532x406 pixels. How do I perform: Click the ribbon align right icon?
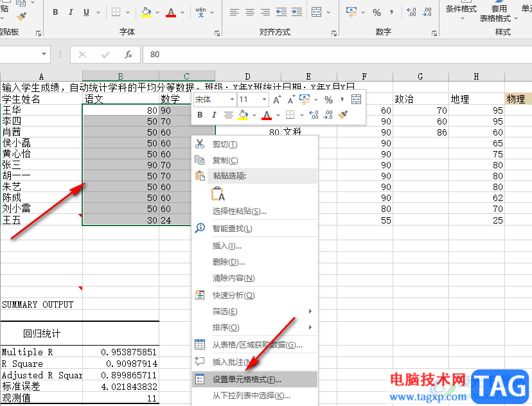pos(265,12)
